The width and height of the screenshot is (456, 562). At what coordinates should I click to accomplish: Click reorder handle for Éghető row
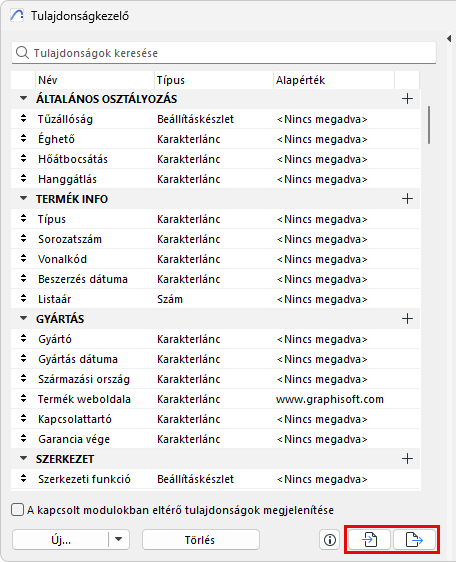click(23, 139)
